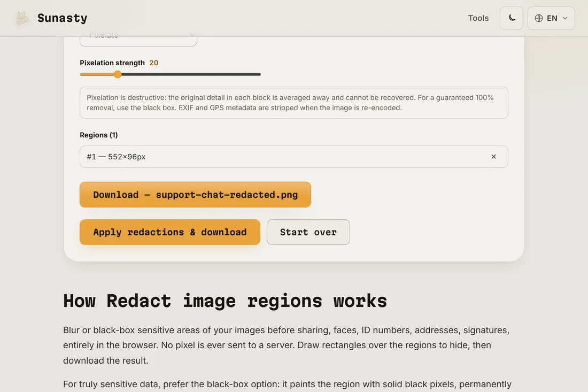Image resolution: width=588 pixels, height=392 pixels.
Task: Toggle dark mode with the moon icon
Action: (512, 18)
